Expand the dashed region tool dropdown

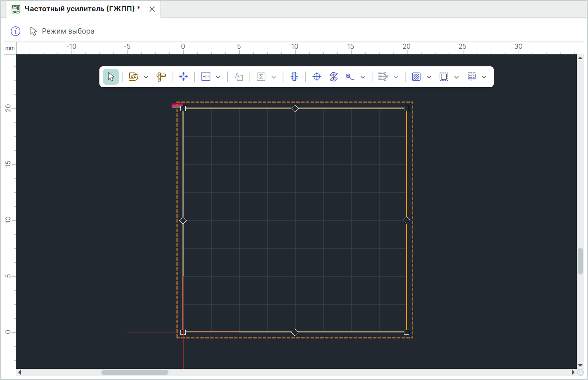[456, 77]
